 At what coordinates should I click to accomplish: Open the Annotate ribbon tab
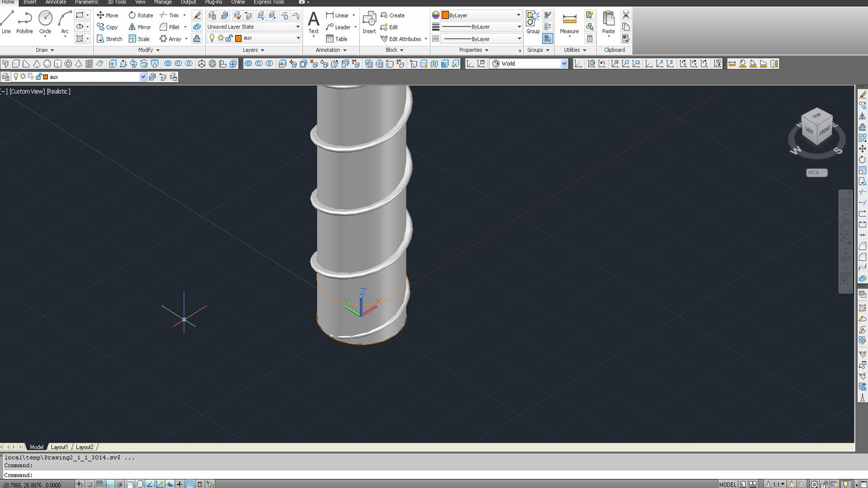tap(56, 2)
